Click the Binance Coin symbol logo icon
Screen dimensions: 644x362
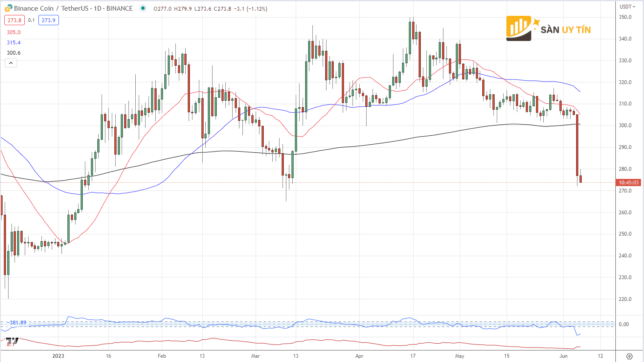pyautogui.click(x=9, y=9)
